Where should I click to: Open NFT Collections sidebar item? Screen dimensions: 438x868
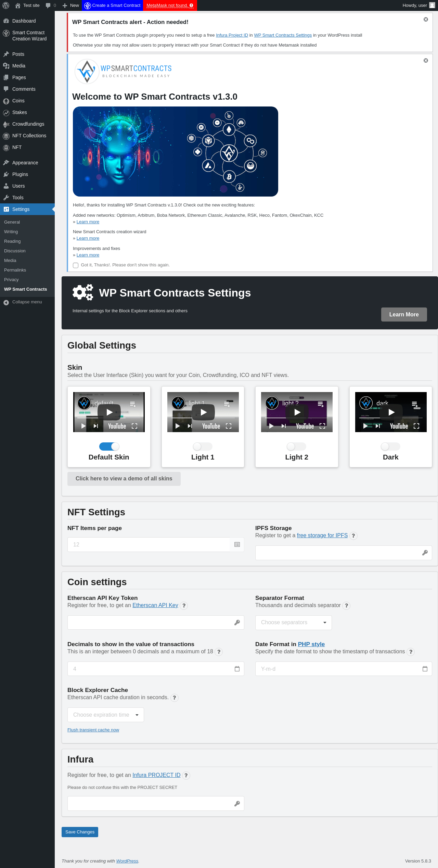[x=27, y=136]
